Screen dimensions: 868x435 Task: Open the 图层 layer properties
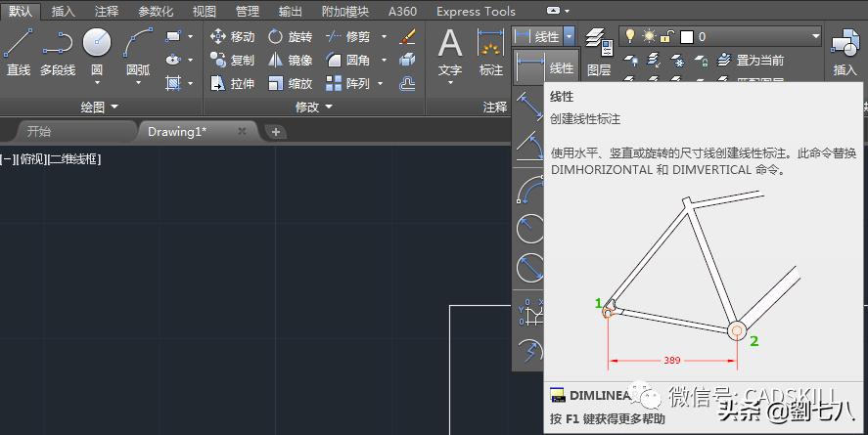pos(599,53)
